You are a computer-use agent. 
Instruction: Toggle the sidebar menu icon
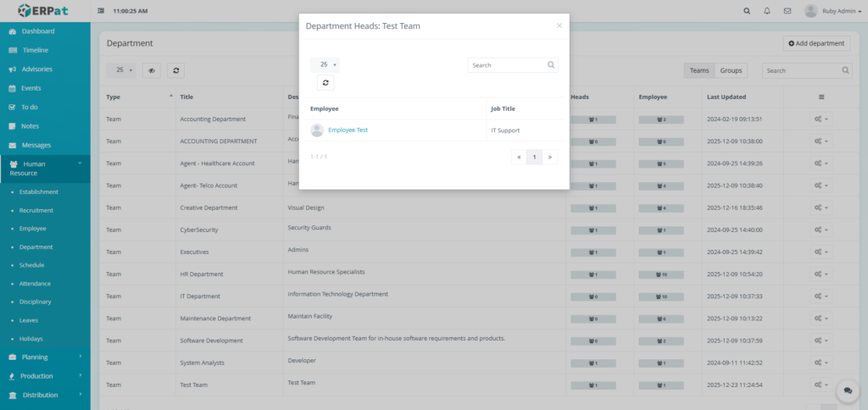102,11
